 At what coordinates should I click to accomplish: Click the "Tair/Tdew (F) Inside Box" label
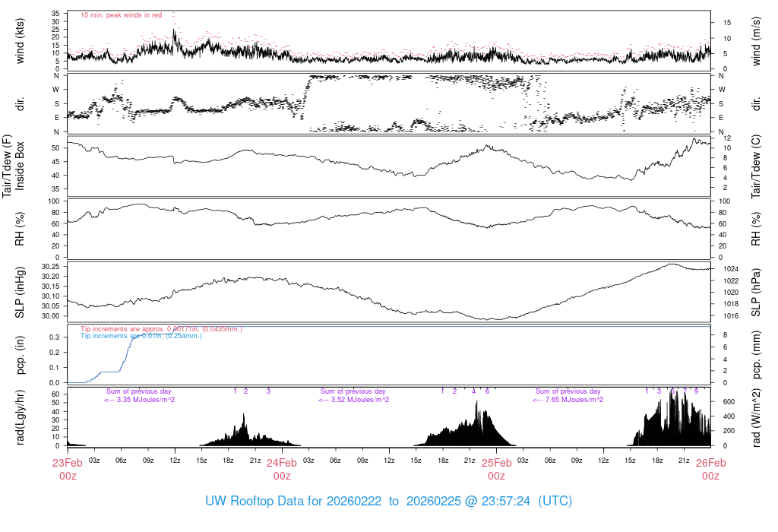[13, 166]
